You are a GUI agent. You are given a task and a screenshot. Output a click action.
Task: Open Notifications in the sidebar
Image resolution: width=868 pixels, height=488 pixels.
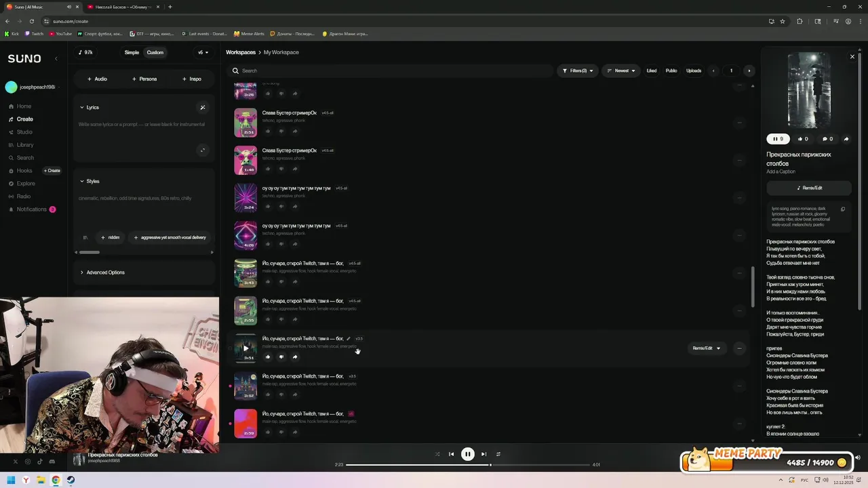pos(31,209)
